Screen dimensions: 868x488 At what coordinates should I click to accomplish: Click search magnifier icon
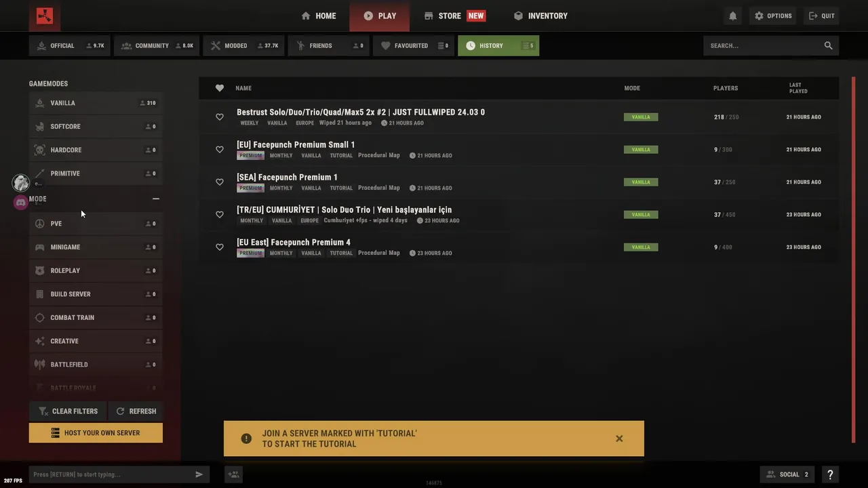point(828,45)
